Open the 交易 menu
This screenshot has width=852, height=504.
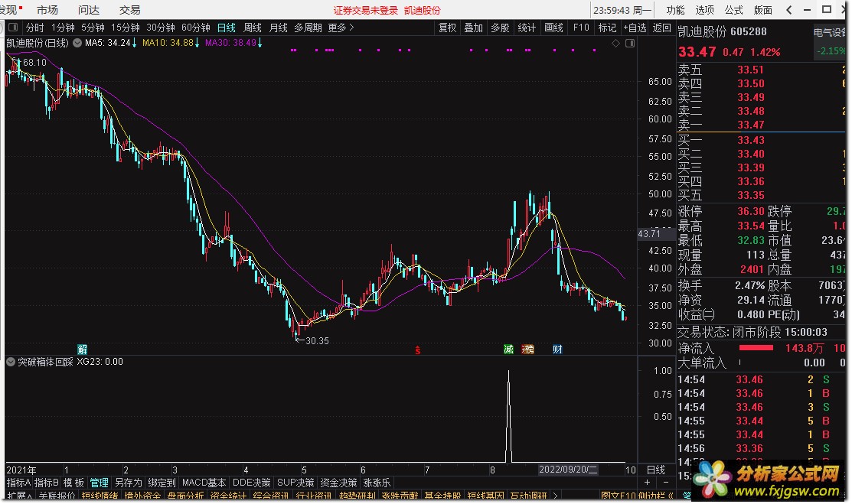point(130,10)
